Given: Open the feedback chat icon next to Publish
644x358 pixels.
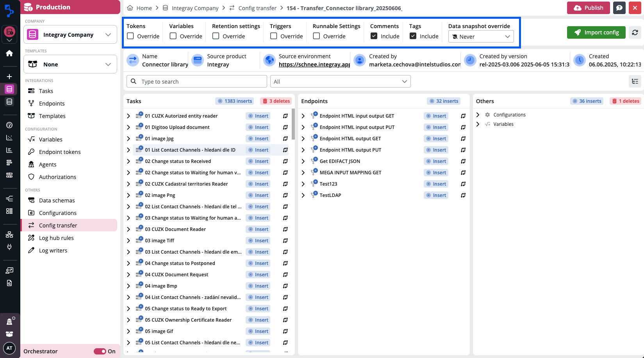Looking at the screenshot, I should (619, 8).
